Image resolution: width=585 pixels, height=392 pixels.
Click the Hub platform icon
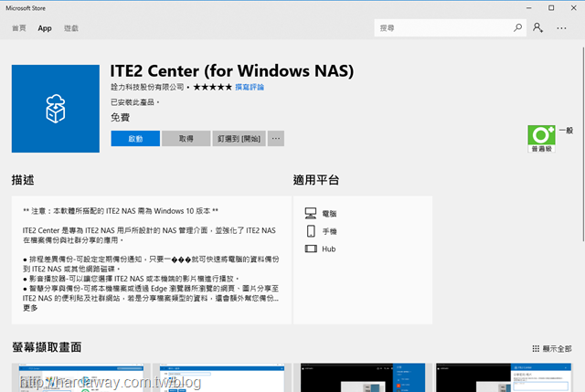click(x=311, y=249)
